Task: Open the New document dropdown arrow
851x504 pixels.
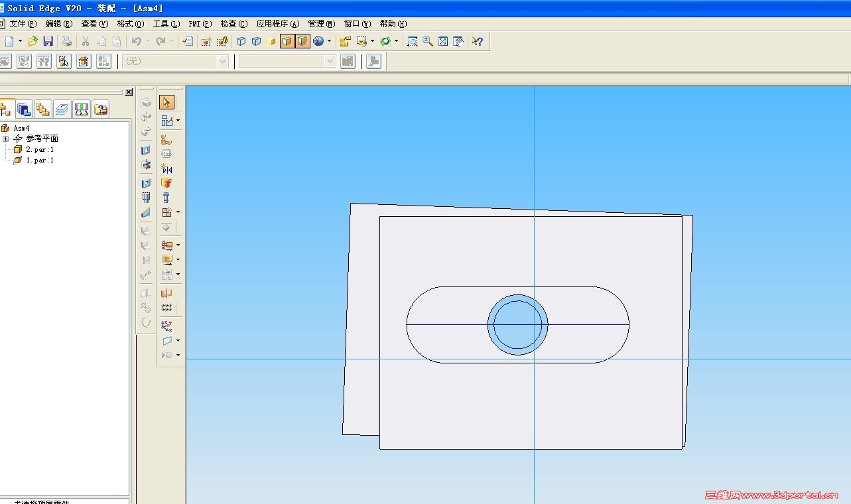Action: coord(20,41)
